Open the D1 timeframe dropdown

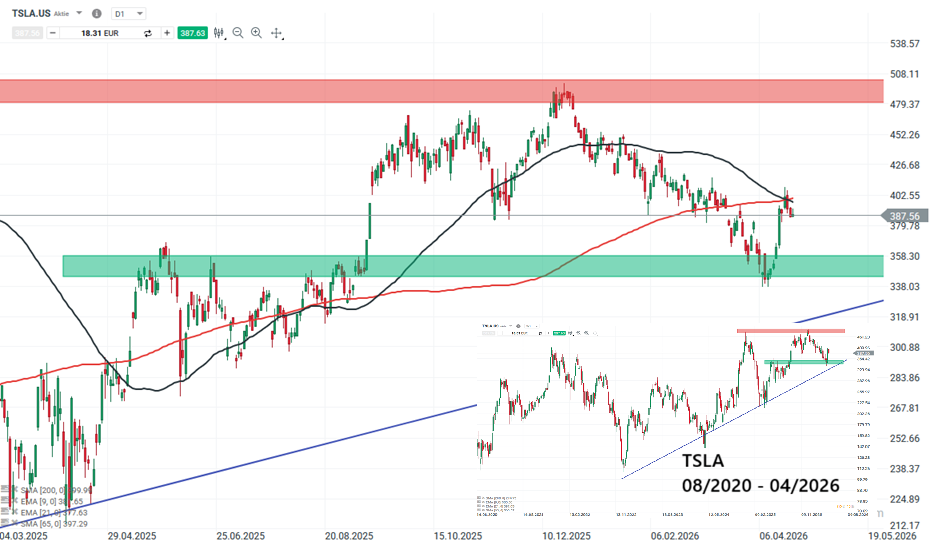127,14
